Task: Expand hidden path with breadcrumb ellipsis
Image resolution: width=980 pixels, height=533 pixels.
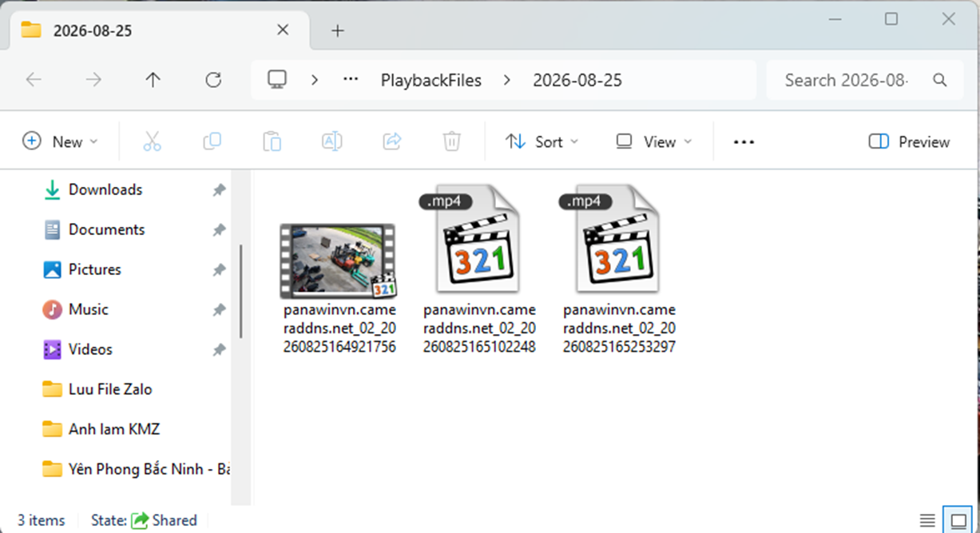Action: 351,80
